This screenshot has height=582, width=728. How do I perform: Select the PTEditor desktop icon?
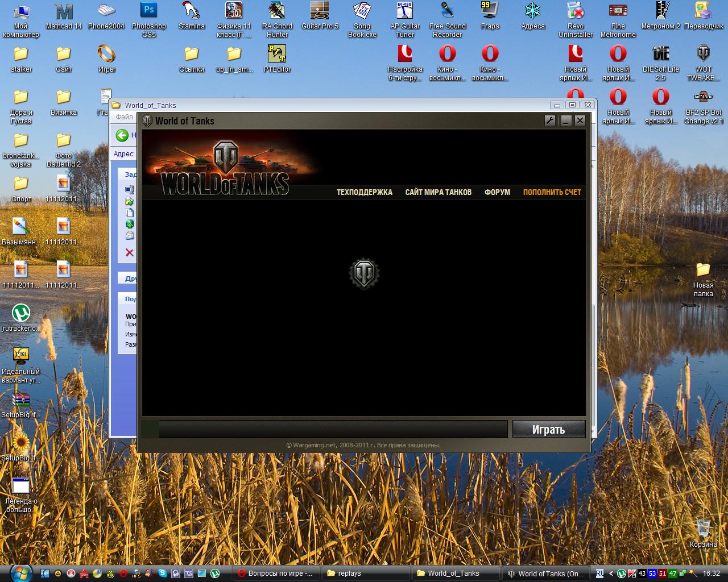277,60
